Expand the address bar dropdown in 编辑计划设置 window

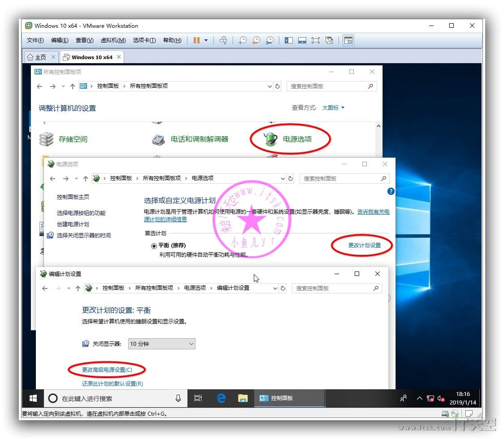(275, 288)
